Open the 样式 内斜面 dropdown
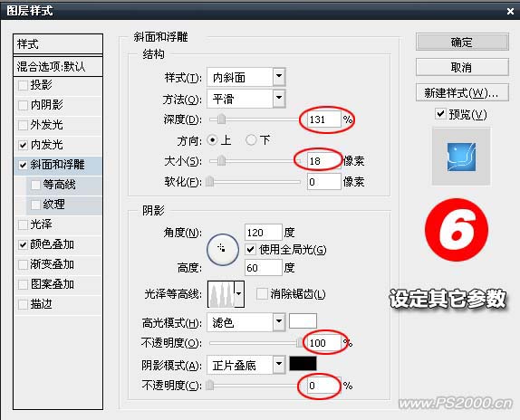 point(246,77)
